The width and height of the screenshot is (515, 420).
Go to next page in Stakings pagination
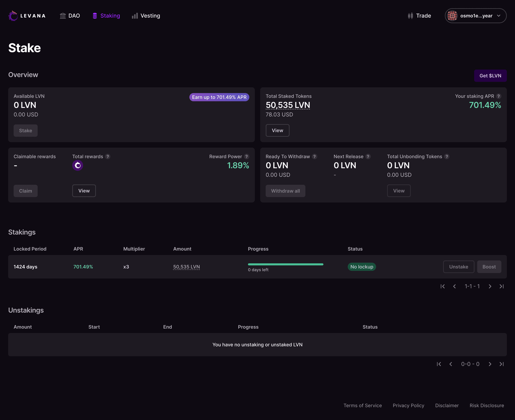coord(490,286)
